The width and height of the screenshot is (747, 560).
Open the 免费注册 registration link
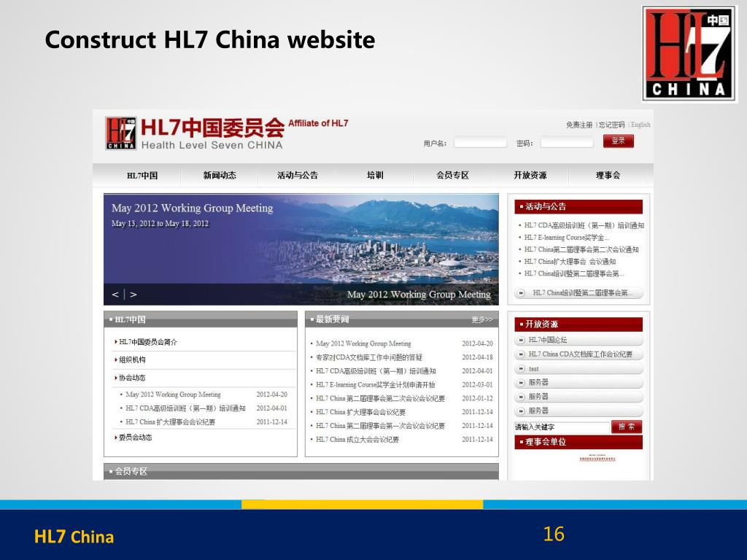pyautogui.click(x=579, y=125)
